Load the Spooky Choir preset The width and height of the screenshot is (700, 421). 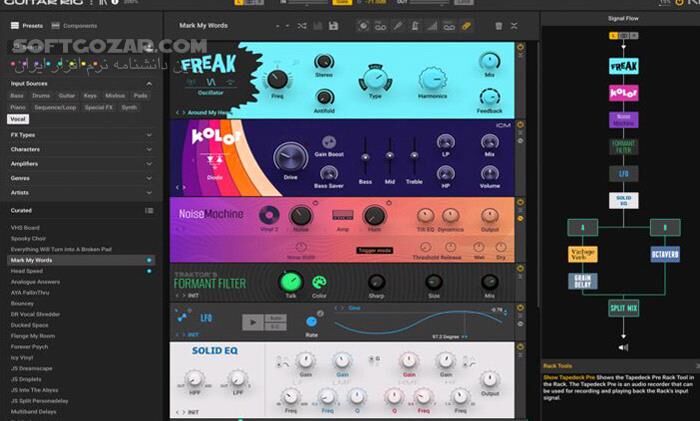click(x=28, y=238)
